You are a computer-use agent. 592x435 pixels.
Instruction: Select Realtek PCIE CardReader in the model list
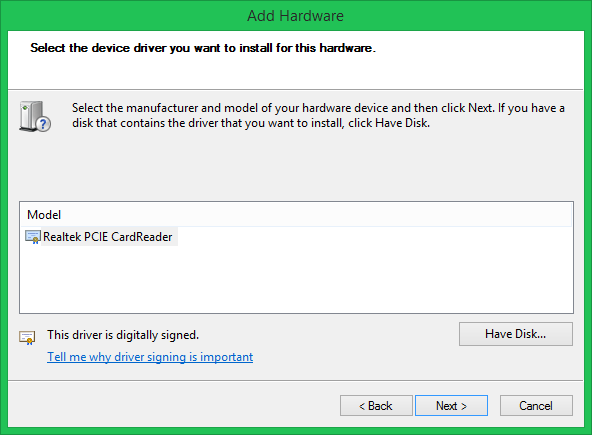click(108, 237)
